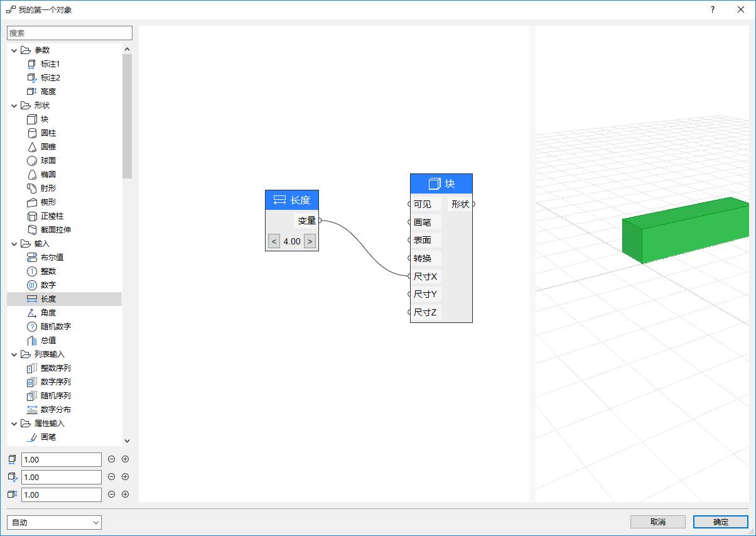Viewport: 756px width, 536px height.
Task: Increase length node value with > button
Action: (x=310, y=241)
